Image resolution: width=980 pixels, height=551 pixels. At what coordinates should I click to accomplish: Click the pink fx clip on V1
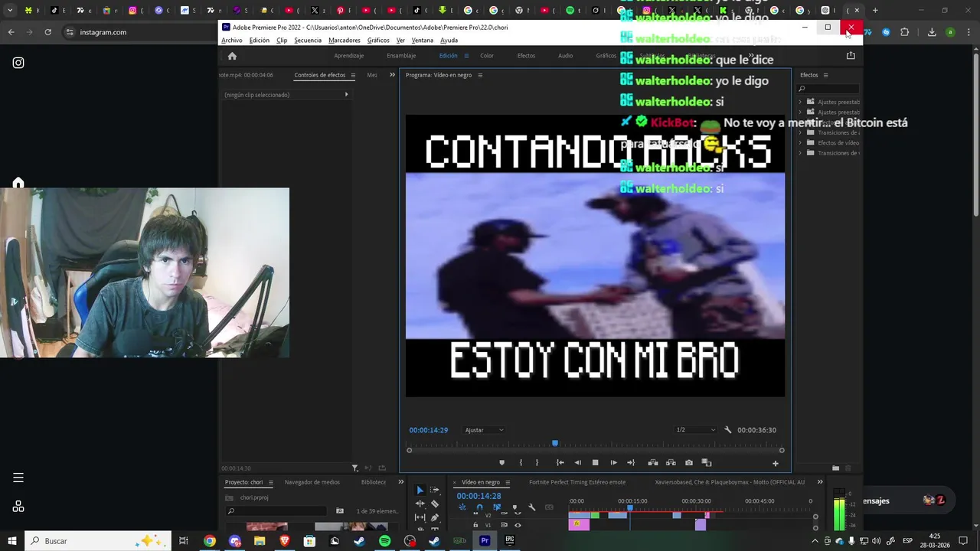pyautogui.click(x=579, y=524)
